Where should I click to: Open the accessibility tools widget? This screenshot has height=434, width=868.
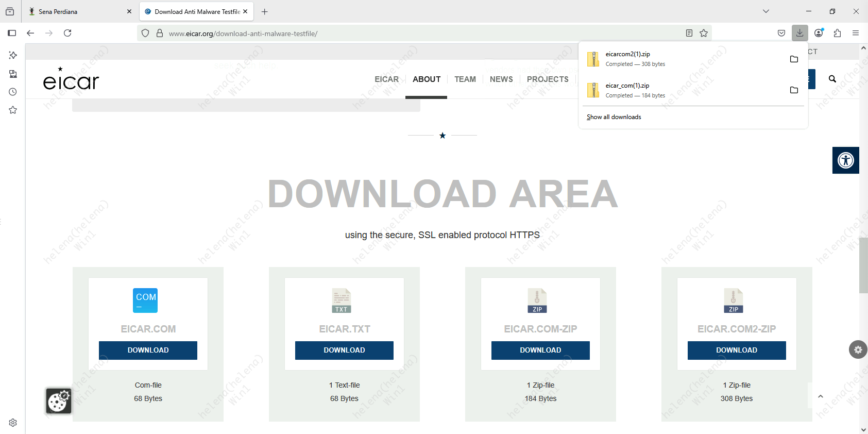pos(845,160)
